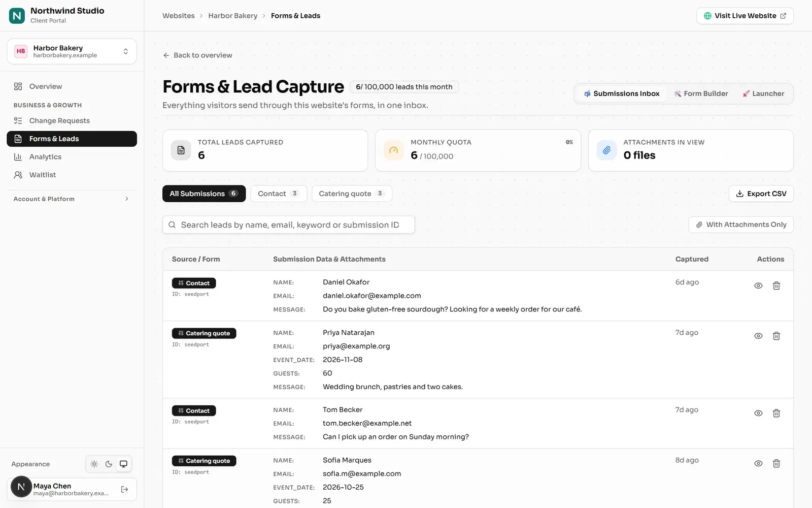Filter by Contact form submissions
812x508 pixels.
[x=279, y=194]
